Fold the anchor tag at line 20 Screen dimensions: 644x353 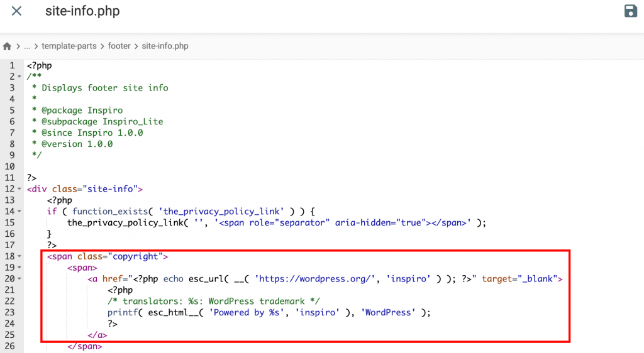(19, 279)
